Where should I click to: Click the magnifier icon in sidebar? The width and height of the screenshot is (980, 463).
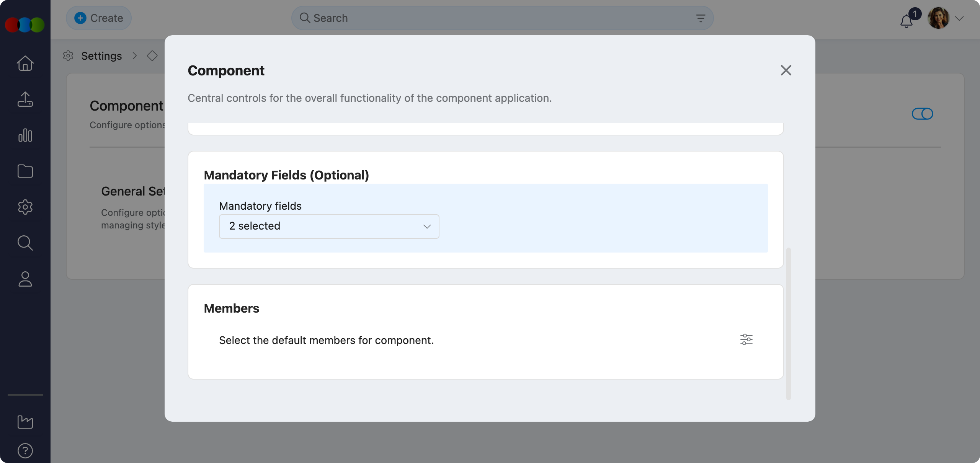tap(25, 243)
